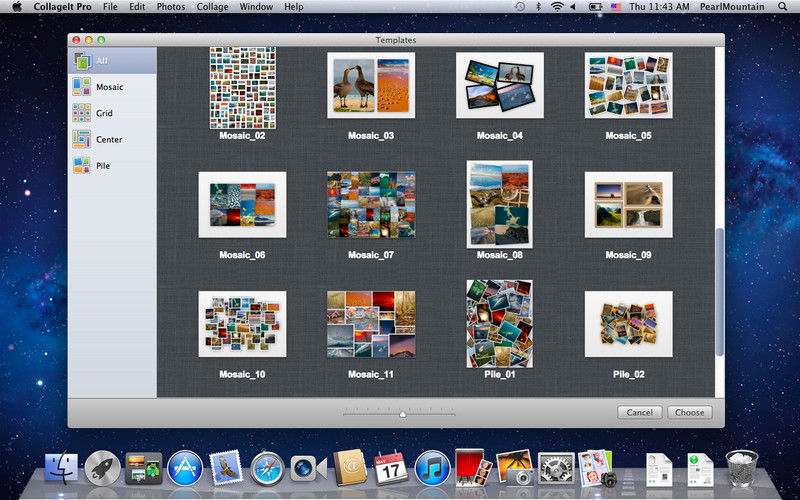Screen dimensions: 800x500
Task: Select the Mosaic category icon
Action: click(82, 87)
